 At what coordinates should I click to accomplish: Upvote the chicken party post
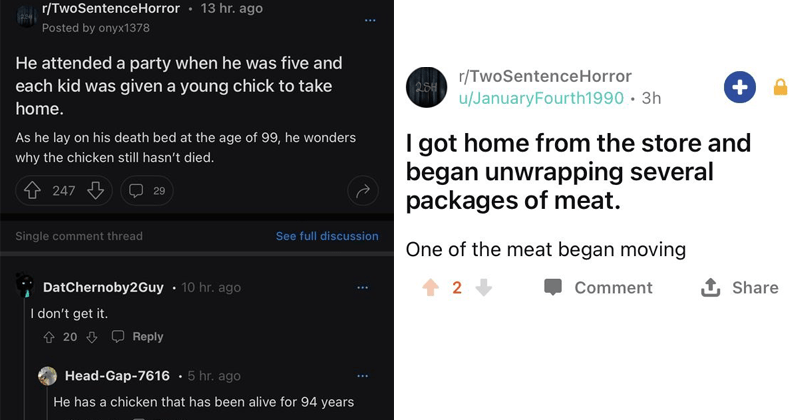pyautogui.click(x=32, y=190)
